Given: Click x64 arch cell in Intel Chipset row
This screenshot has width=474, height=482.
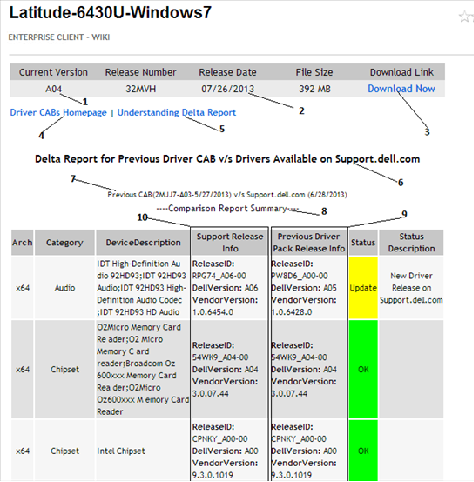Looking at the screenshot, I should 22,451.
